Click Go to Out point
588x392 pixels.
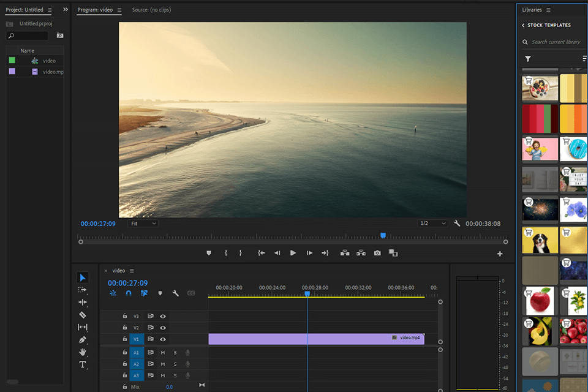click(325, 253)
